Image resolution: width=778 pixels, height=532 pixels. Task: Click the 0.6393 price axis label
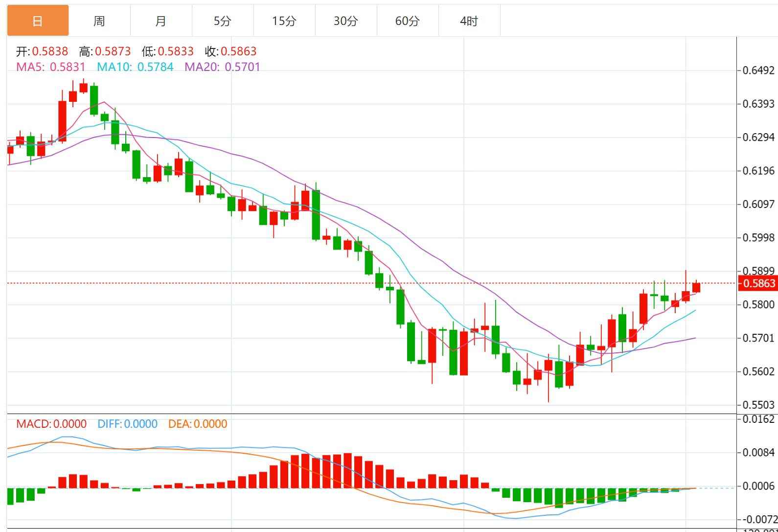758,104
